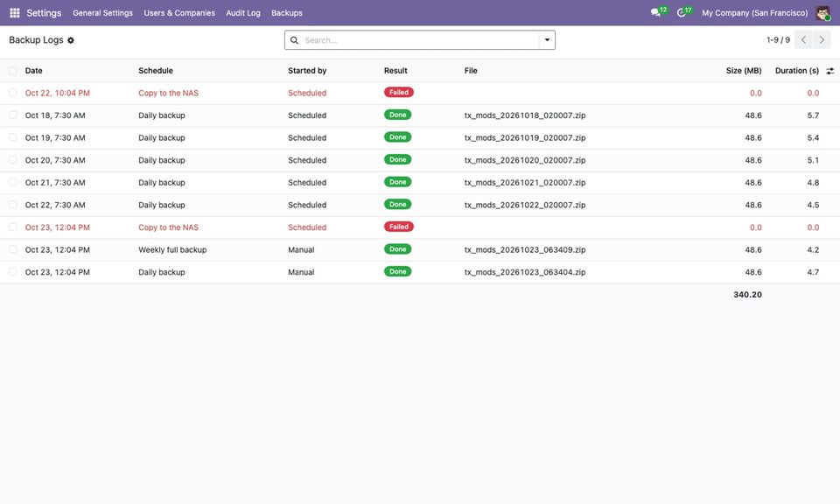
Task: Click the 5.7 duration value
Action: (813, 115)
